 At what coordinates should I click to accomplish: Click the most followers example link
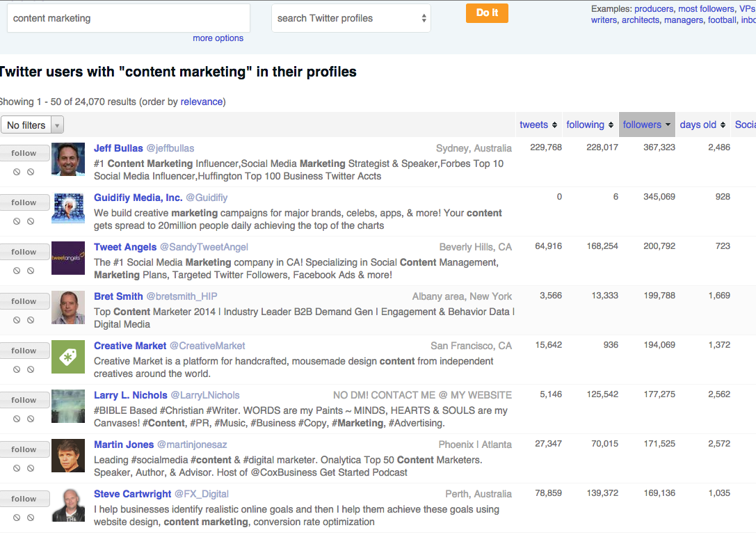707,9
